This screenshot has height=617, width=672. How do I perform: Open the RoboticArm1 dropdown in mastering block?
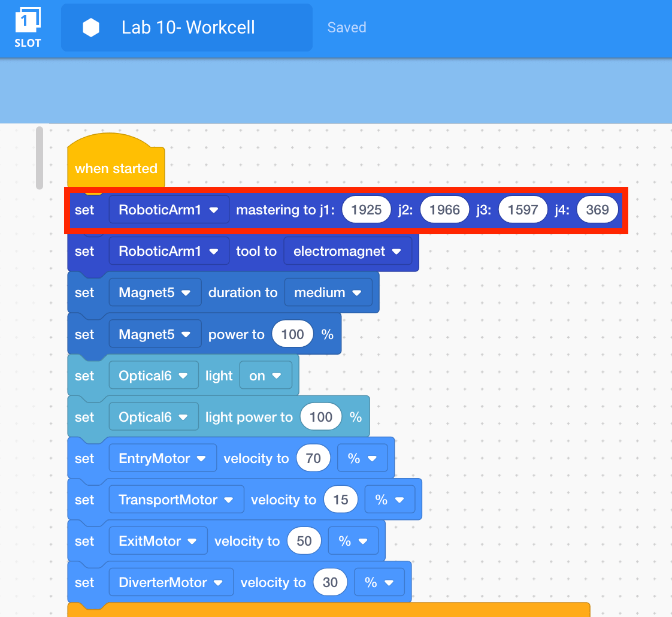pyautogui.click(x=169, y=210)
